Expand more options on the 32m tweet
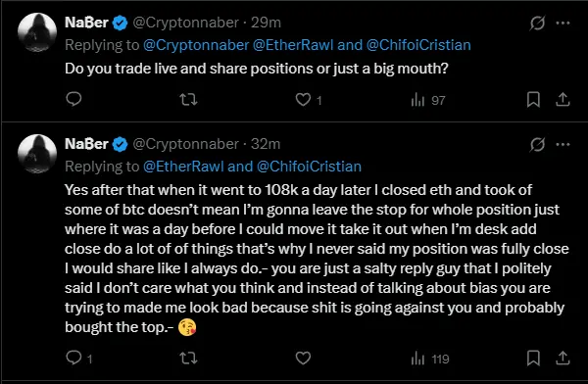 [563, 144]
